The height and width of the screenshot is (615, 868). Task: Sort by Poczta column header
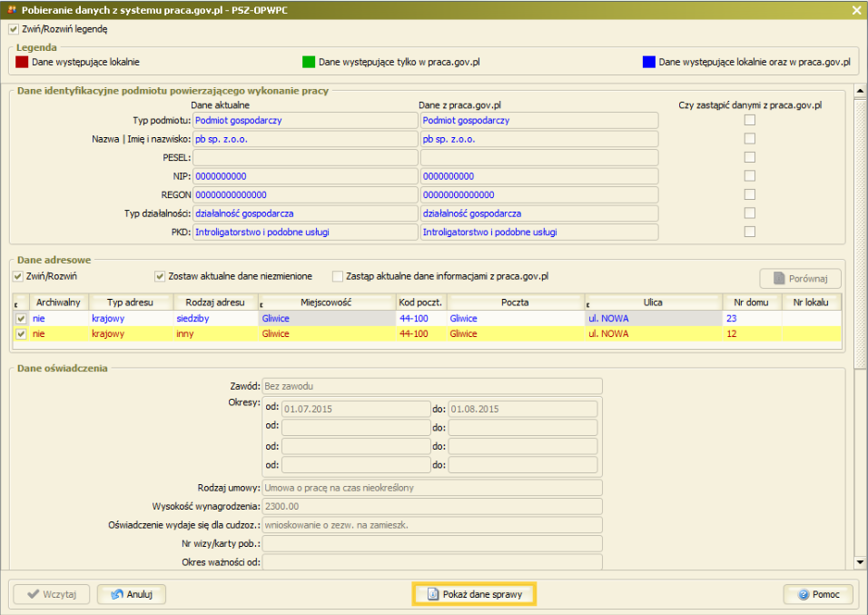[x=516, y=303]
